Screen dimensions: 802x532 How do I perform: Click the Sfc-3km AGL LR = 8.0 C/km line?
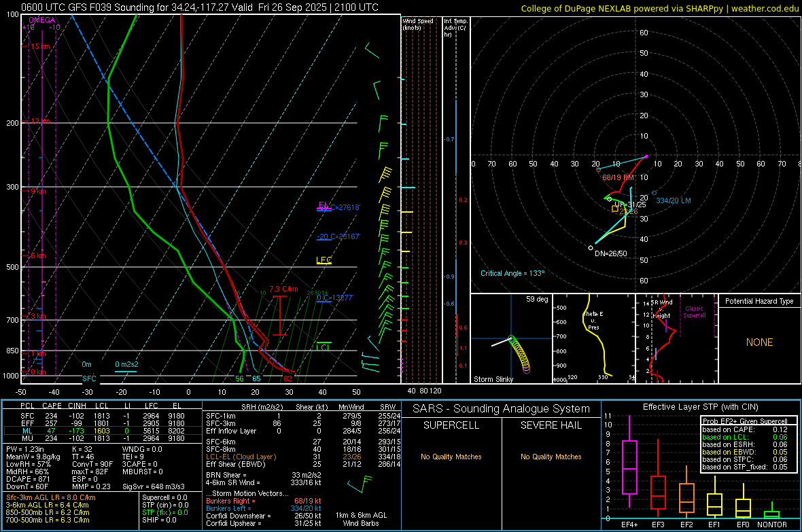pyautogui.click(x=51, y=497)
